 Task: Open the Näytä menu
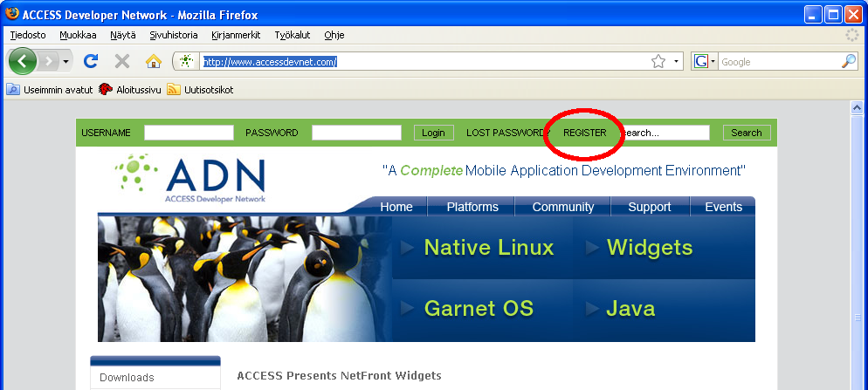(x=123, y=35)
